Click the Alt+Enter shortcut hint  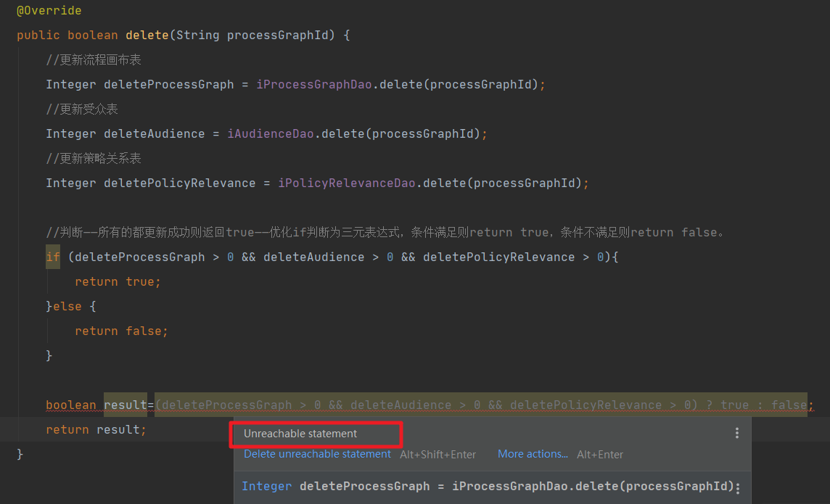600,454
